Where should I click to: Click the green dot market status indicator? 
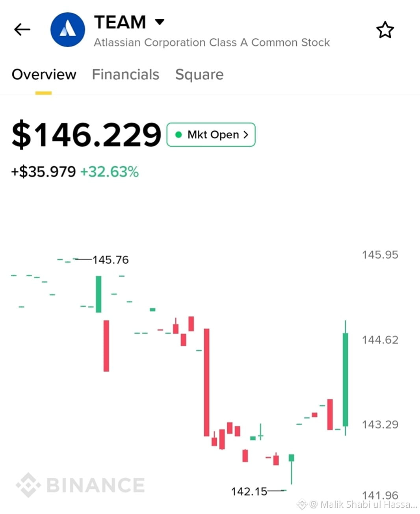tap(178, 135)
